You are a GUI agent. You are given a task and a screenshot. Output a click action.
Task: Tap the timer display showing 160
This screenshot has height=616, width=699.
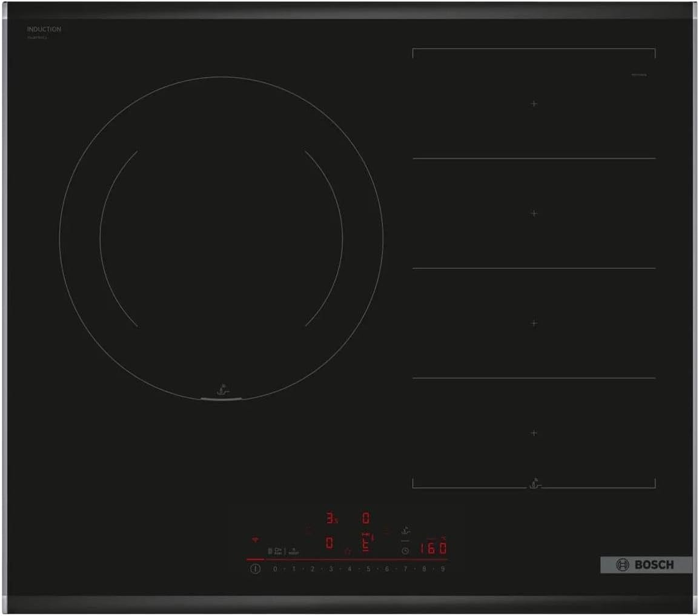point(434,549)
